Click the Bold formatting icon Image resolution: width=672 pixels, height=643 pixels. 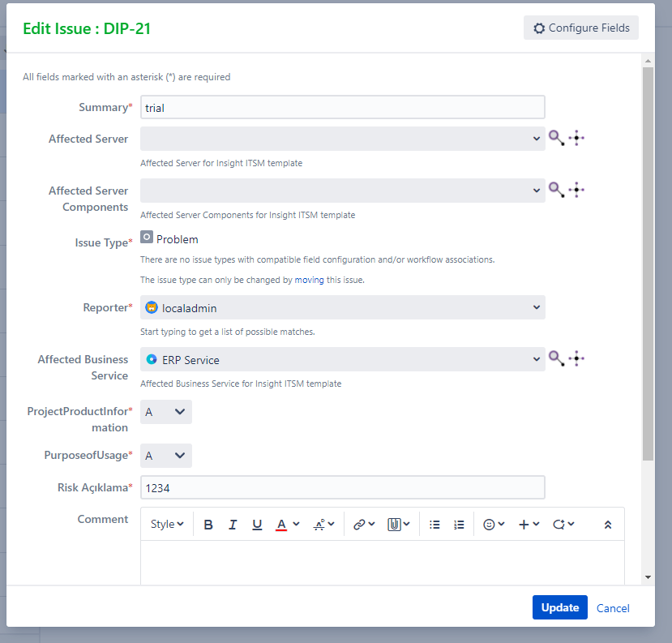(x=208, y=525)
